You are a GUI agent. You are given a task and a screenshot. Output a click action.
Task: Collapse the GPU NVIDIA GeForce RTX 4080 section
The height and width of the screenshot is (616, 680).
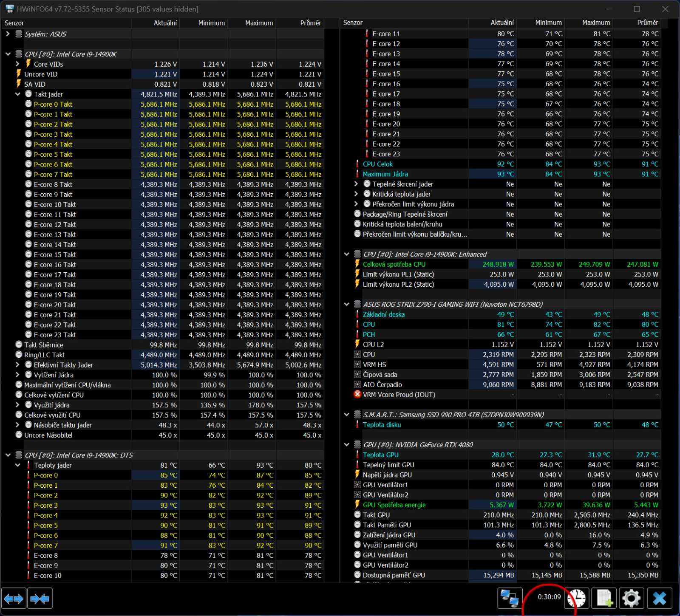[x=347, y=445]
